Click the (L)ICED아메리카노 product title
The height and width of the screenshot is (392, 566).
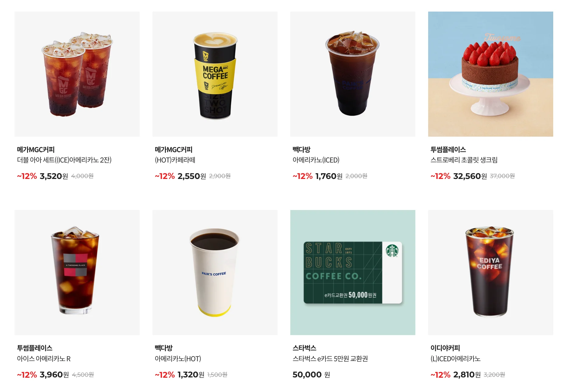[456, 359]
